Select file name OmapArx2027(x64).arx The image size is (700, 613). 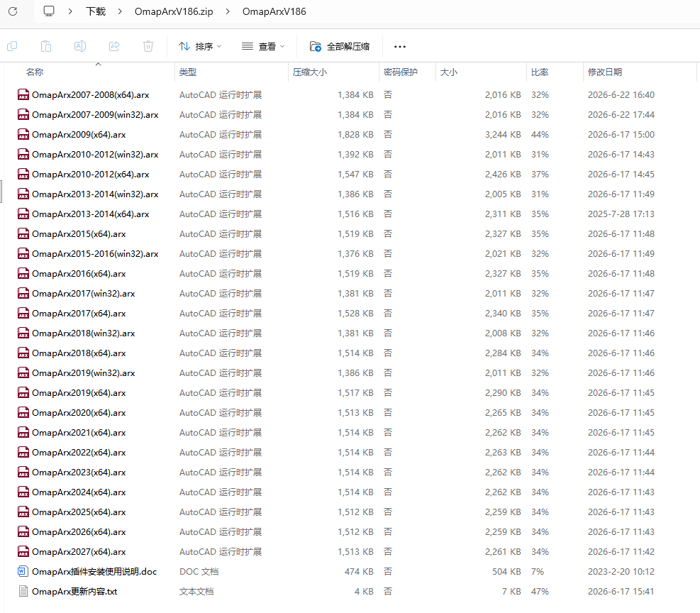coord(79,552)
